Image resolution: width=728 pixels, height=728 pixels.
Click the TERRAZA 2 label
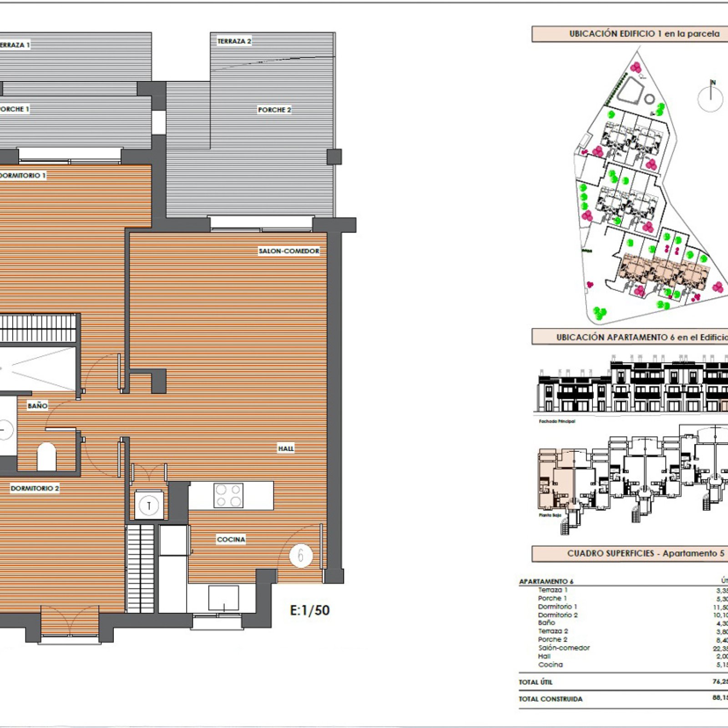(x=234, y=41)
